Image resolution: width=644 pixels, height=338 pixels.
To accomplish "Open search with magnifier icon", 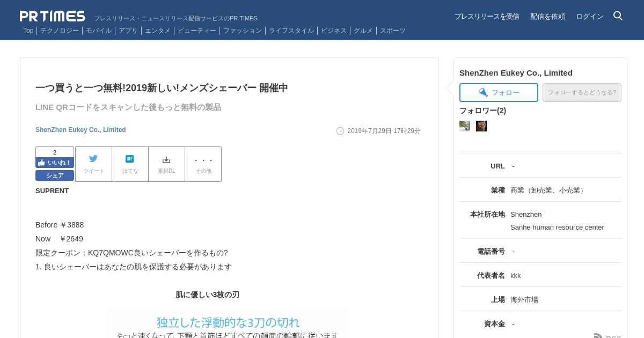I will 618,16.
